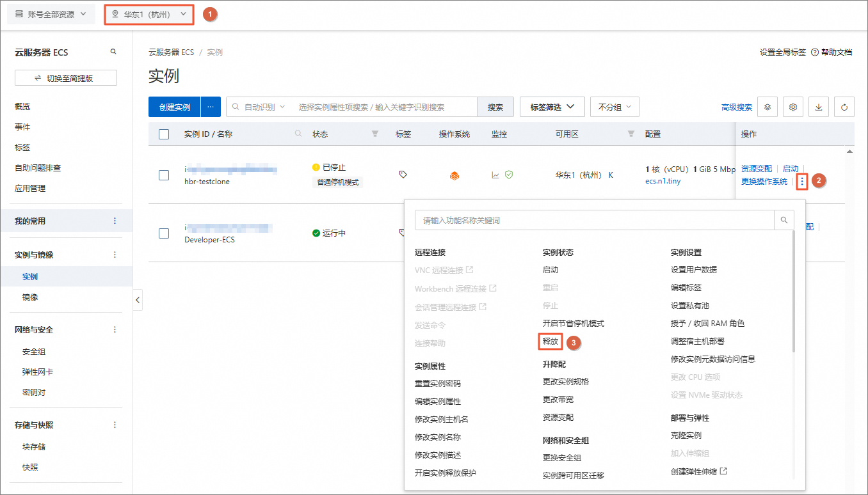Click the status column filter icon
Viewport: 868px width, 495px height.
point(375,134)
